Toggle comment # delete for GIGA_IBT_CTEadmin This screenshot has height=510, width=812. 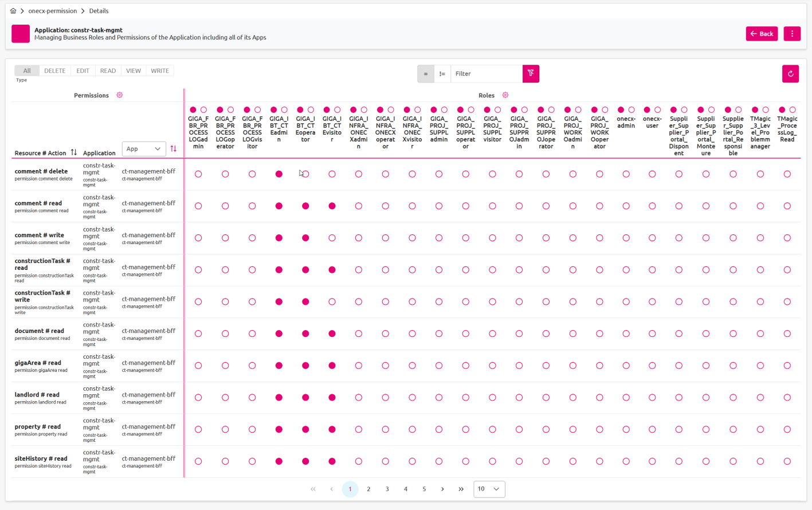pos(279,174)
